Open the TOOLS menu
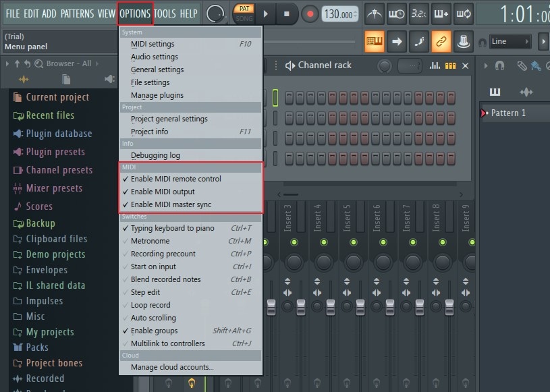Viewport: 550px width, 392px height. pos(165,13)
